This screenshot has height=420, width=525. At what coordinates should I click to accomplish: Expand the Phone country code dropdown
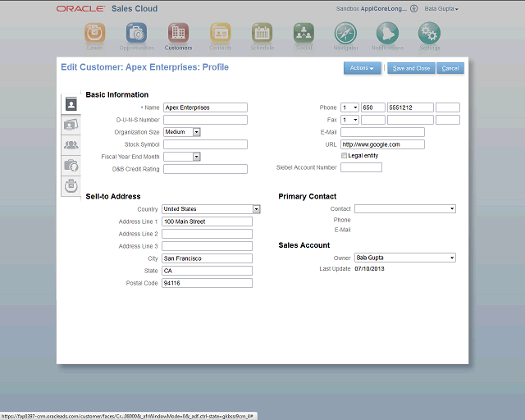[349, 107]
